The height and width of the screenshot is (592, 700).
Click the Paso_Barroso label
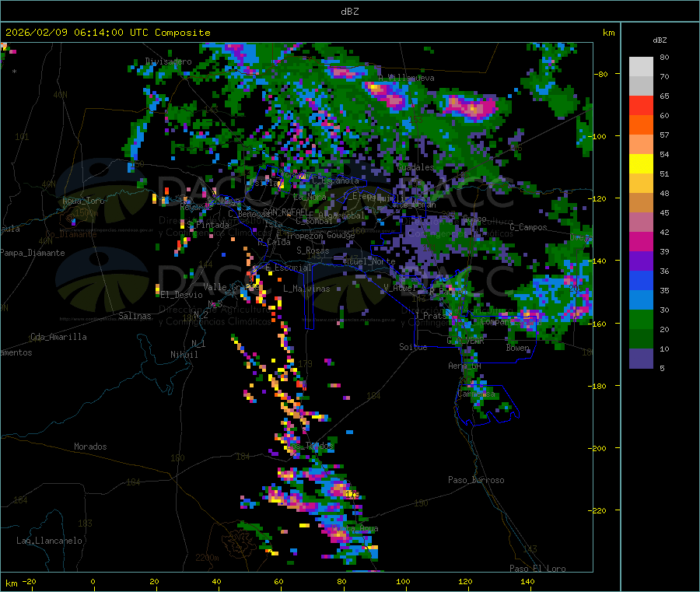pyautogui.click(x=476, y=480)
